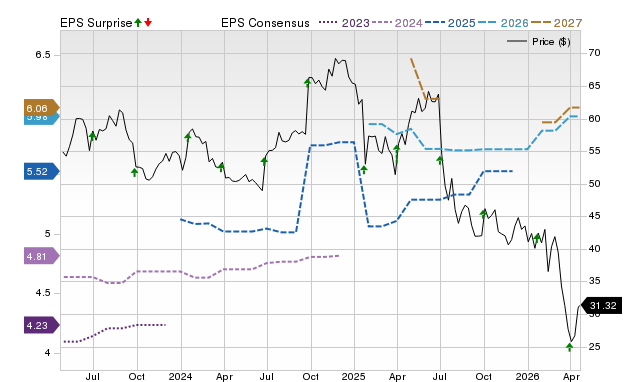640x382 pixels.
Task: Click the EPS Consensus legend title
Action: click(265, 23)
